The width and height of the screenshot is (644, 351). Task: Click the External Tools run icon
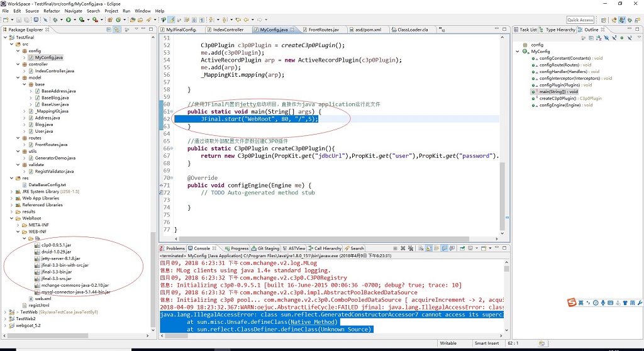95,19
